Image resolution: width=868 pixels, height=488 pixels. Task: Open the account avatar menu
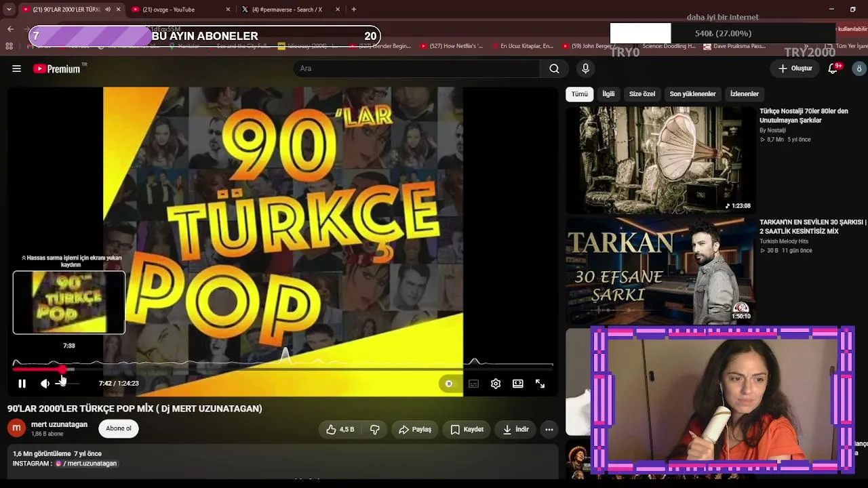click(859, 68)
